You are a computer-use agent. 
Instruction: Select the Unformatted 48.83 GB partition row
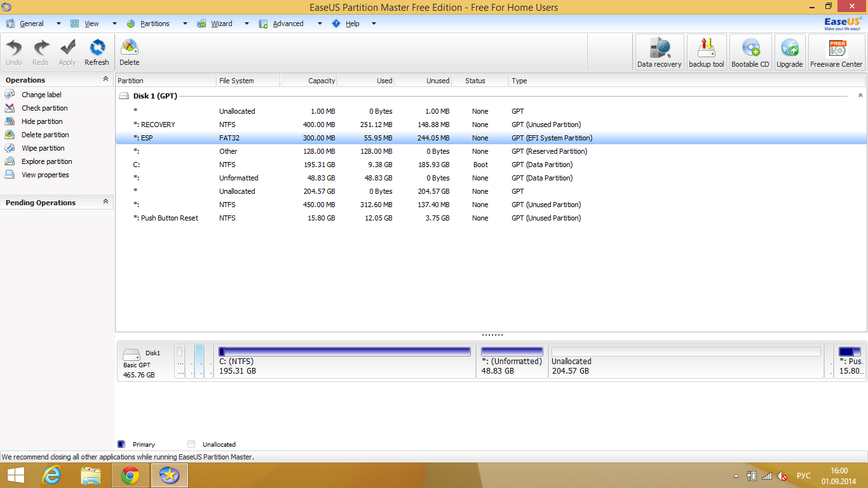tap(491, 178)
